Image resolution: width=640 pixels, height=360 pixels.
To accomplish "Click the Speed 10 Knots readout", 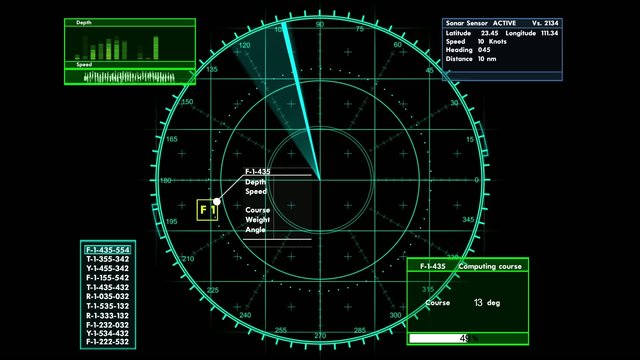I will coord(476,42).
